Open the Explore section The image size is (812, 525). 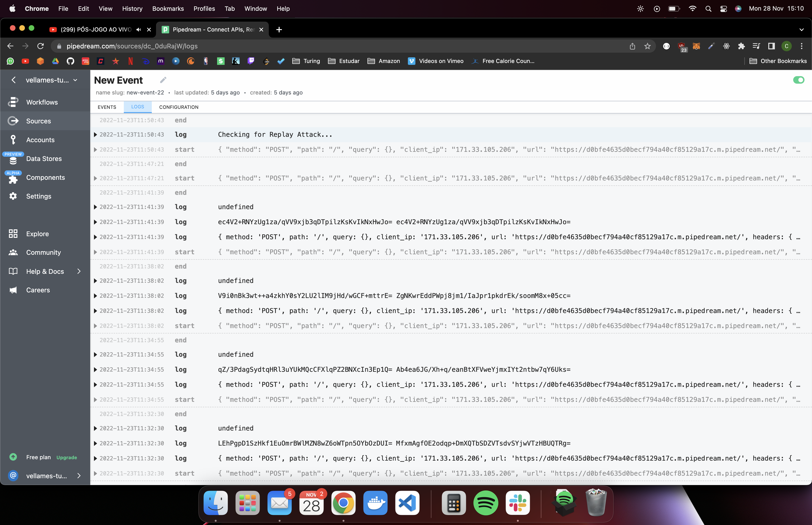[37, 234]
